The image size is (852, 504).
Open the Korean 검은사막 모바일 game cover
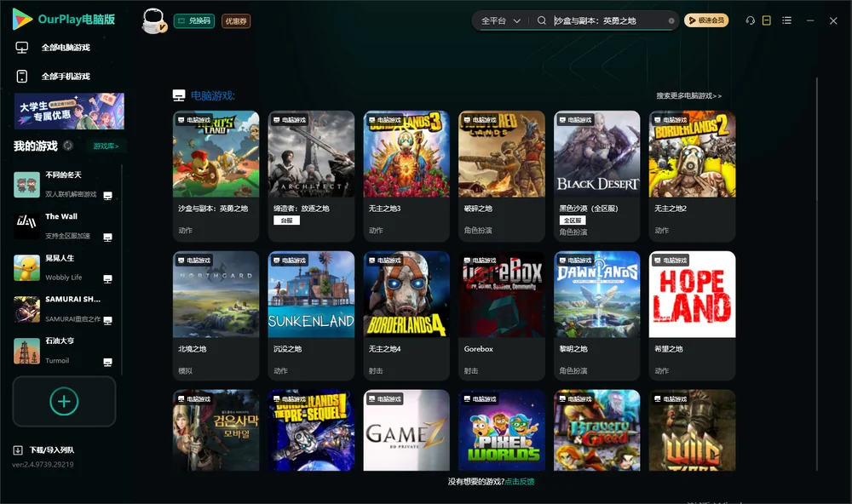(x=216, y=430)
